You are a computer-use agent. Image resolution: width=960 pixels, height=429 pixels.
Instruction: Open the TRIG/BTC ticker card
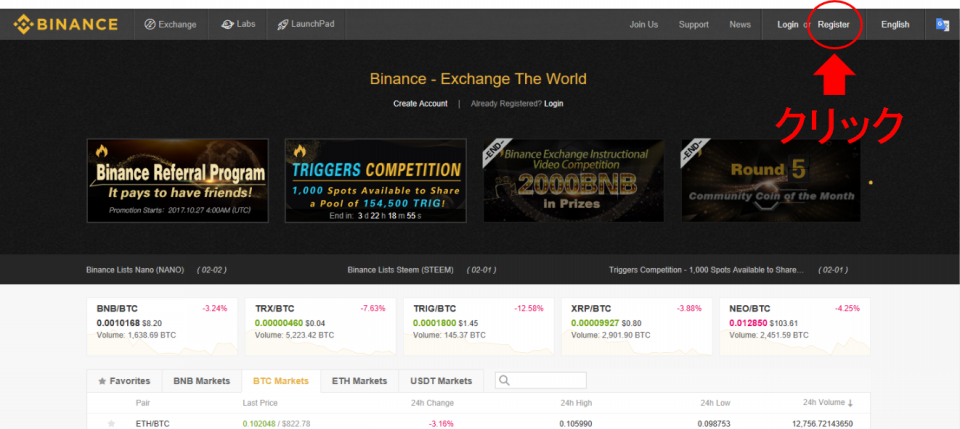[x=478, y=326]
